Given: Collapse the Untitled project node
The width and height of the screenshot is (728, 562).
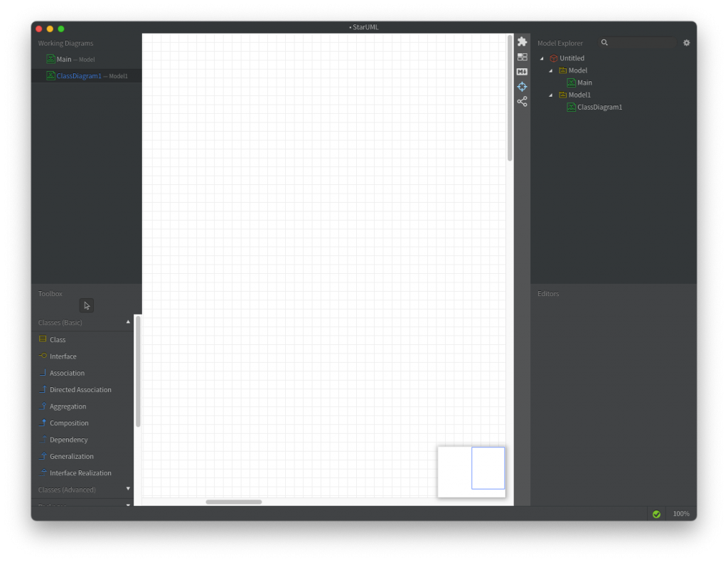Looking at the screenshot, I should click(x=542, y=58).
